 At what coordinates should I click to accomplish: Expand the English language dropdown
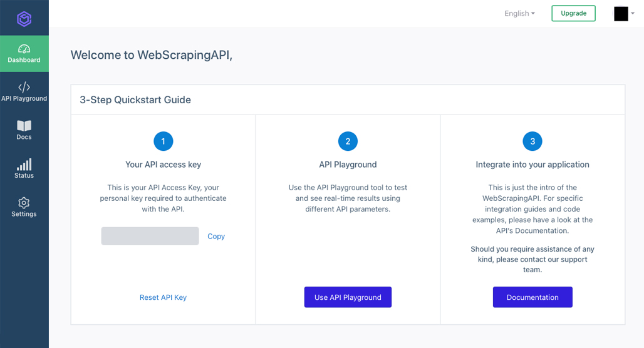click(519, 14)
